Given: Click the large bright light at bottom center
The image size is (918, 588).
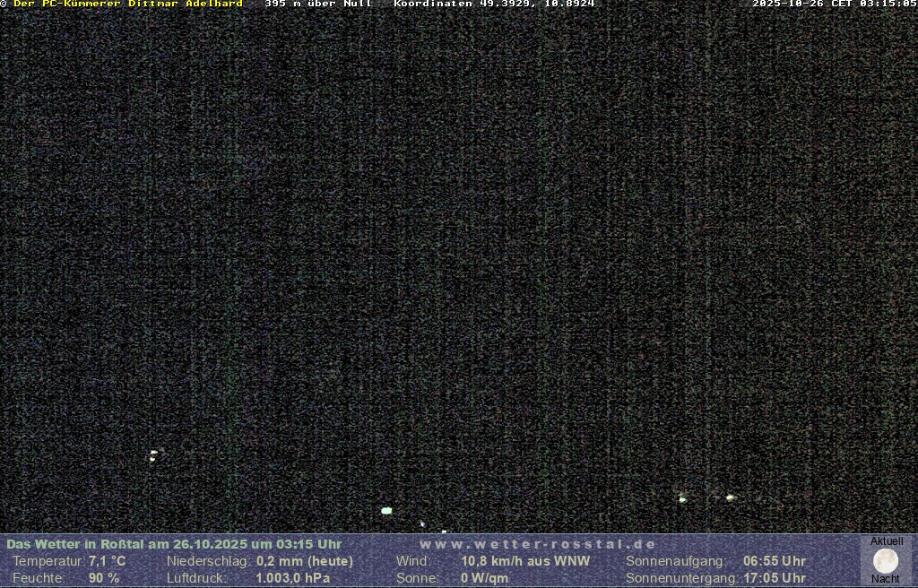Looking at the screenshot, I should click(386, 511).
